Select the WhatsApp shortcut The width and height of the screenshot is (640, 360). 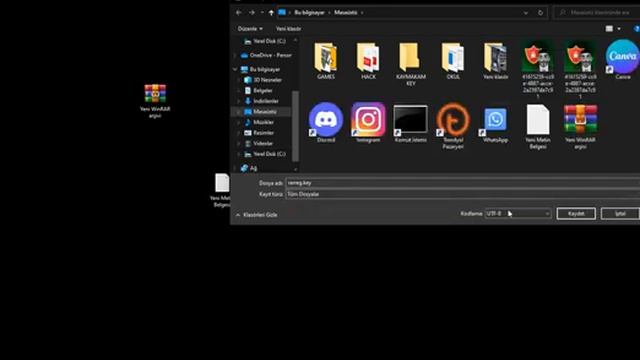pos(496,124)
